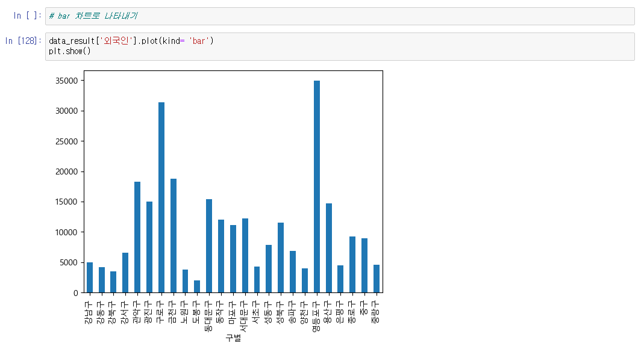Click the x-axis label 동작구

click(220, 313)
